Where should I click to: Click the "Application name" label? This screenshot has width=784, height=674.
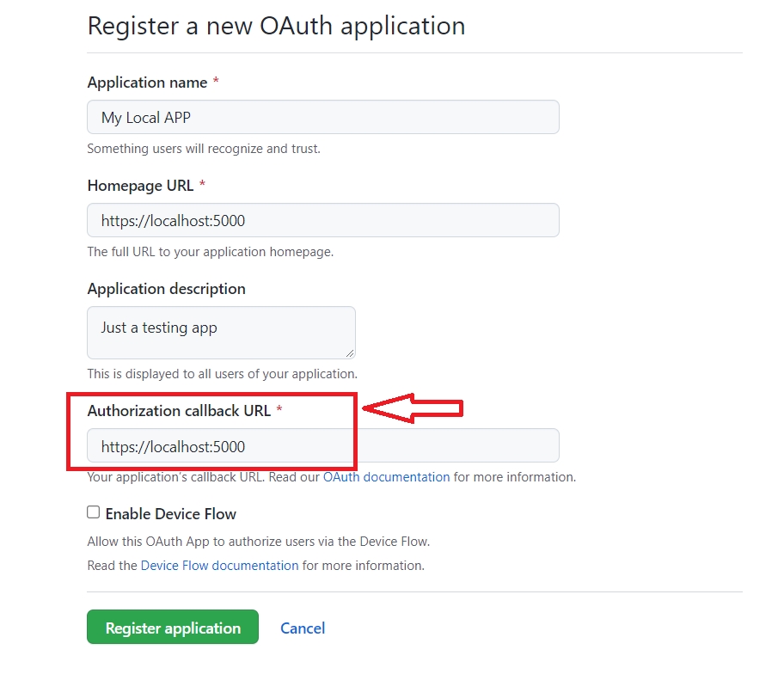(x=147, y=83)
